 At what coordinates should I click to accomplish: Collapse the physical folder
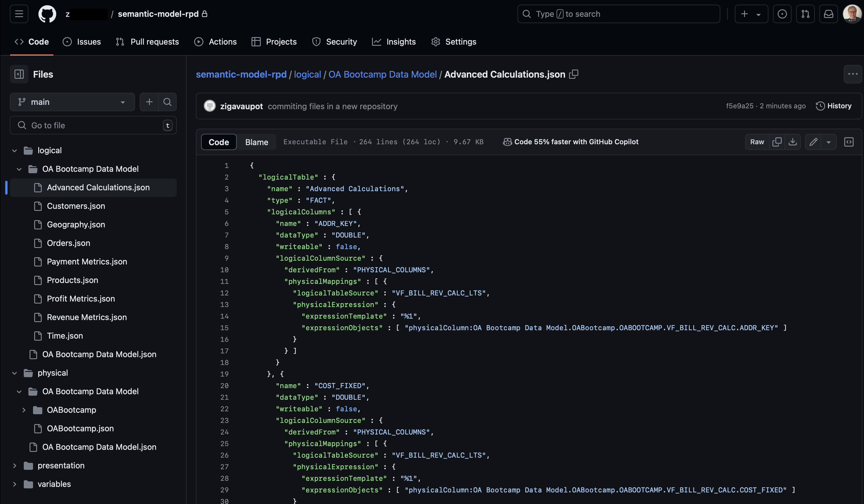pyautogui.click(x=14, y=373)
